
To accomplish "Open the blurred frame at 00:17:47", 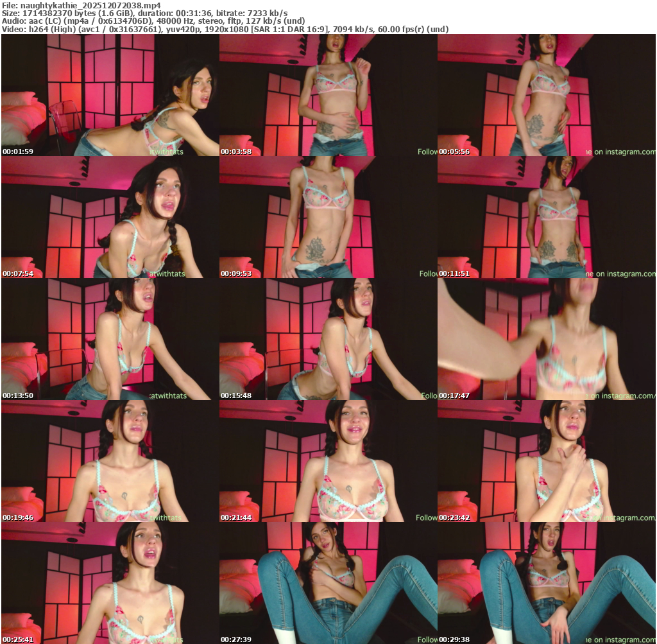I will click(547, 339).
